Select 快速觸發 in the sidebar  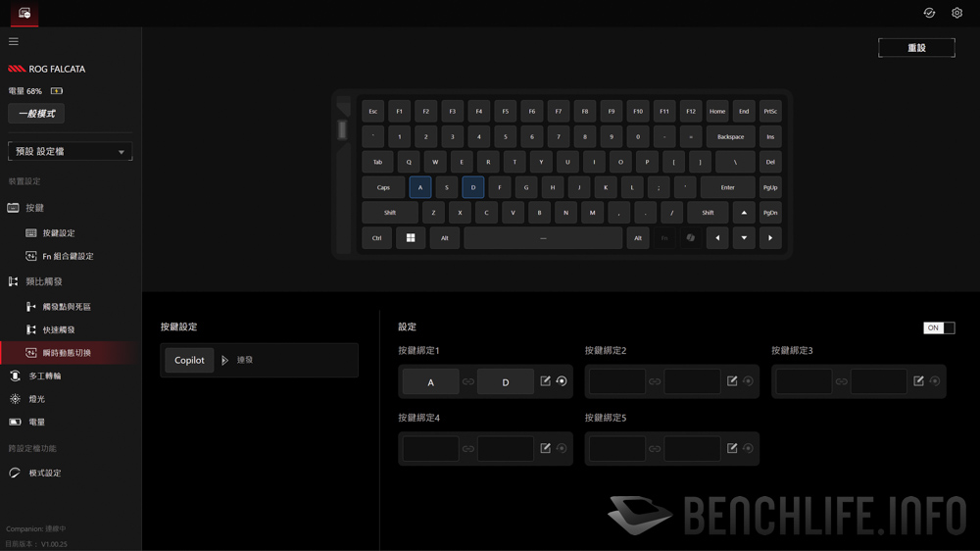(59, 329)
